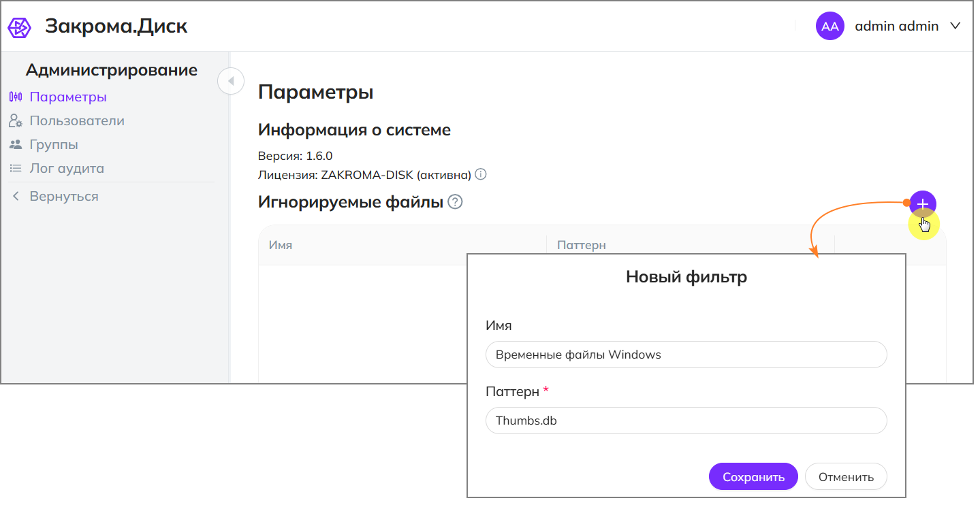Collapse the sidebar with the arrow toggle

(231, 82)
